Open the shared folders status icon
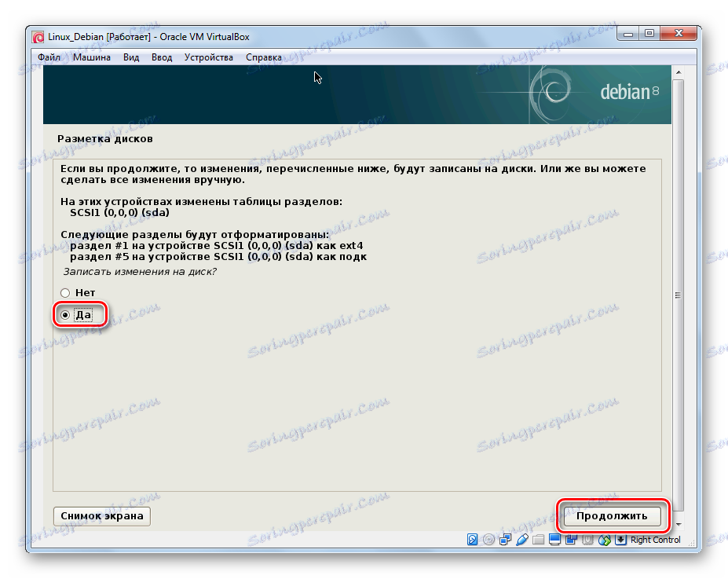The height and width of the screenshot is (579, 728). [x=538, y=540]
